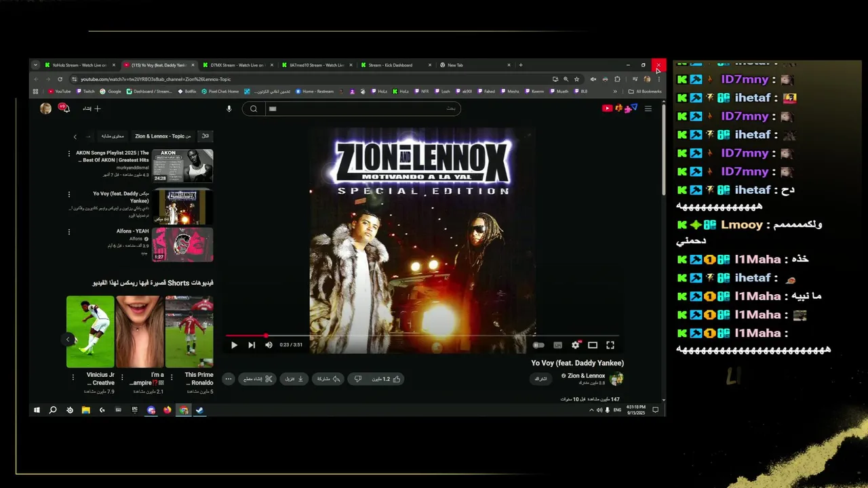The width and height of the screenshot is (868, 488).
Task: Open File Explorer from taskbar
Action: (86, 410)
